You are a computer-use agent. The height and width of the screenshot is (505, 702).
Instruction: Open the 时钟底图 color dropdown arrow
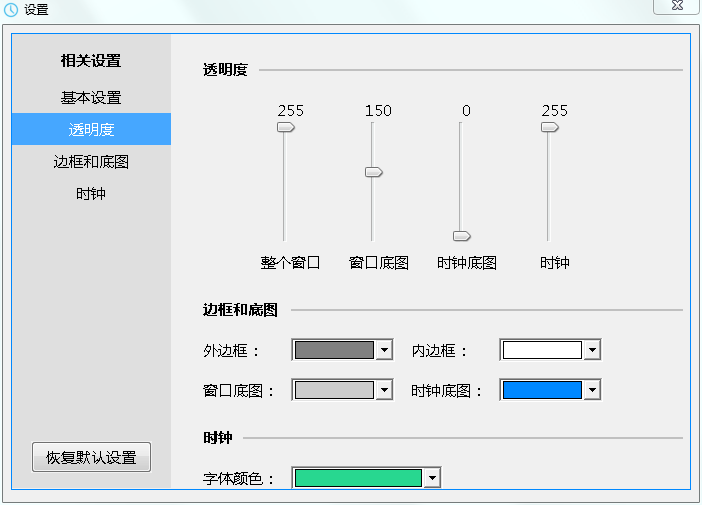pos(592,390)
